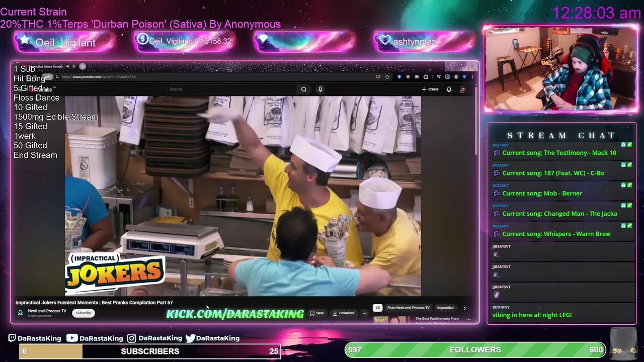The height and width of the screenshot is (362, 644).
Task: Click the Oeil_Vigilant star badge panel
Action: click(64, 42)
